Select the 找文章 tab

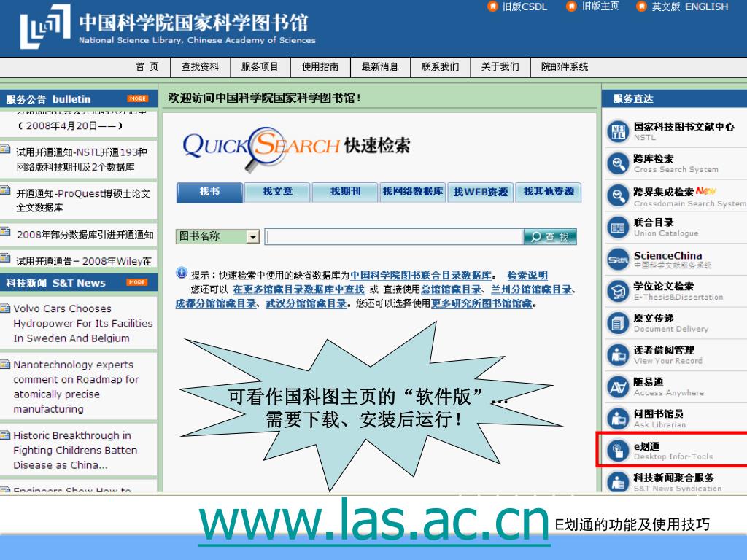point(277,192)
